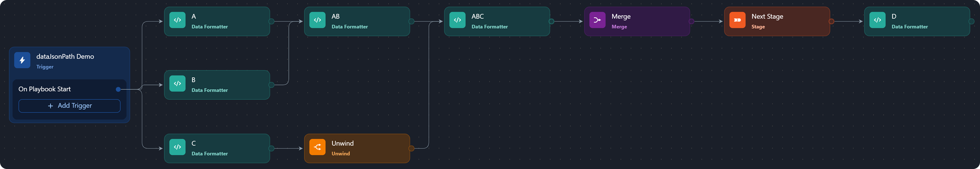Image resolution: width=980 pixels, height=169 pixels.
Task: Click the On Playbook Start output port
Action: click(118, 89)
